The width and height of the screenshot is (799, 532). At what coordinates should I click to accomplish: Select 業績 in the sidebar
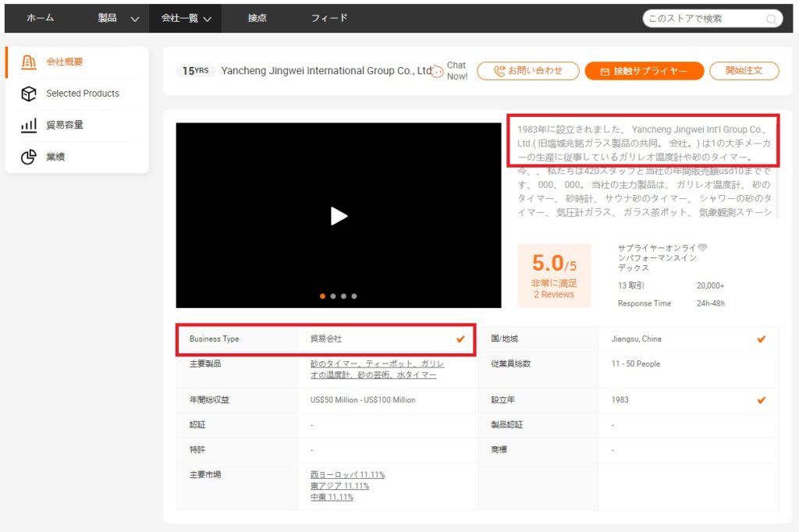click(55, 157)
